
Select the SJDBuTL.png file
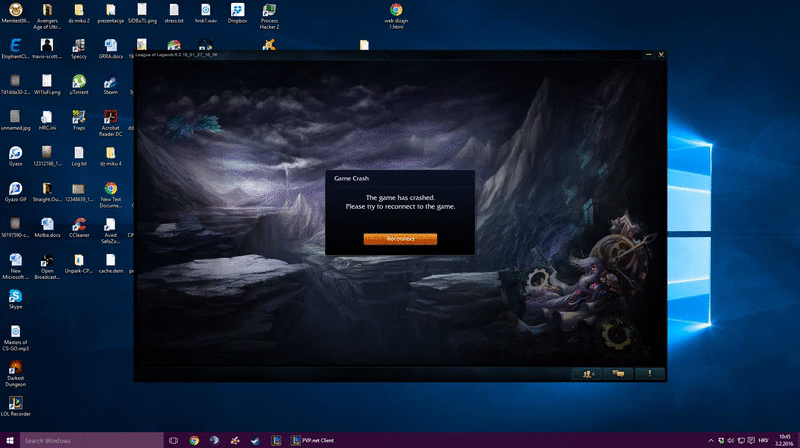click(142, 14)
